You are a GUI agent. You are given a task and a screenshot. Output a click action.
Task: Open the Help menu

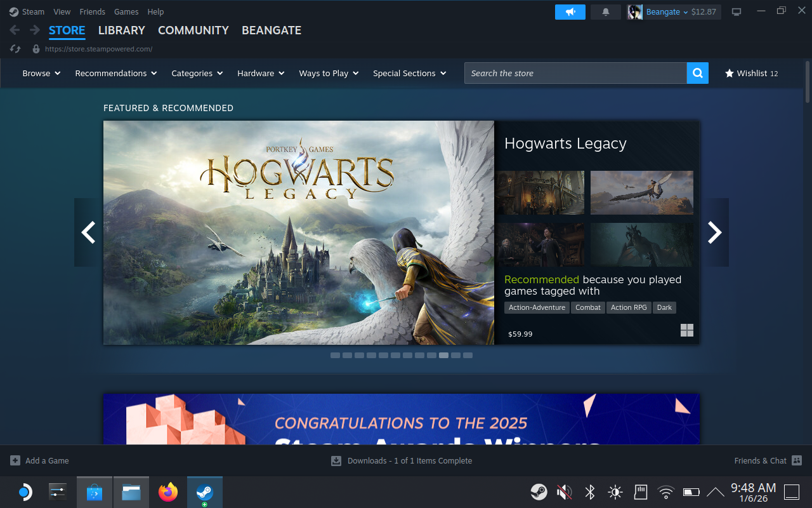155,11
